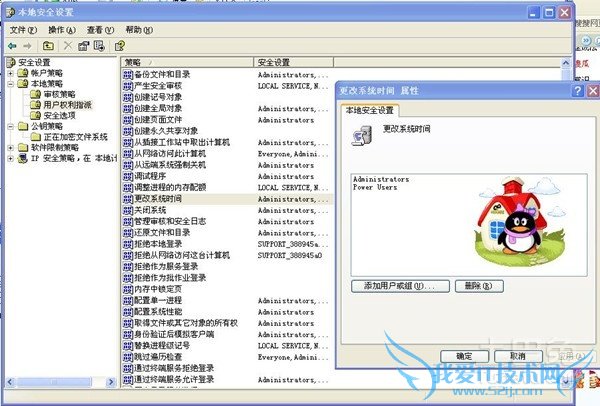Click the 确定 button

tap(465, 357)
